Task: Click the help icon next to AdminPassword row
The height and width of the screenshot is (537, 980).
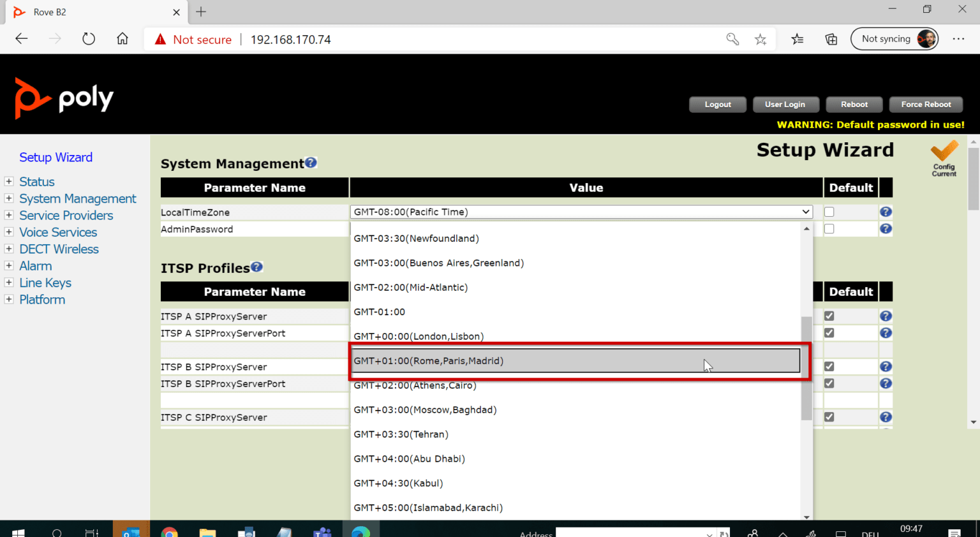Action: coord(886,228)
